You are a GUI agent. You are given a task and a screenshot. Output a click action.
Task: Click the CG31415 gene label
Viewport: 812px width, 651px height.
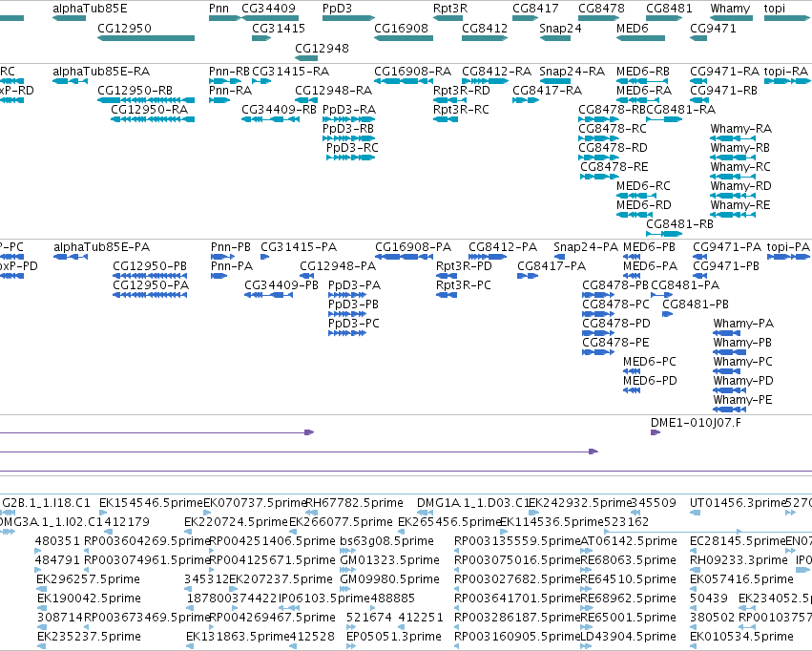pyautogui.click(x=278, y=28)
